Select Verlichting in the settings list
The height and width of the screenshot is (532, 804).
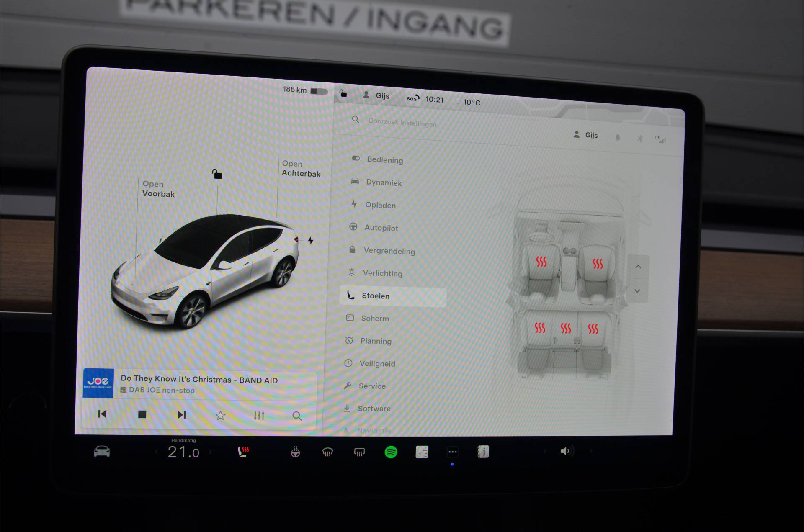pyautogui.click(x=382, y=273)
